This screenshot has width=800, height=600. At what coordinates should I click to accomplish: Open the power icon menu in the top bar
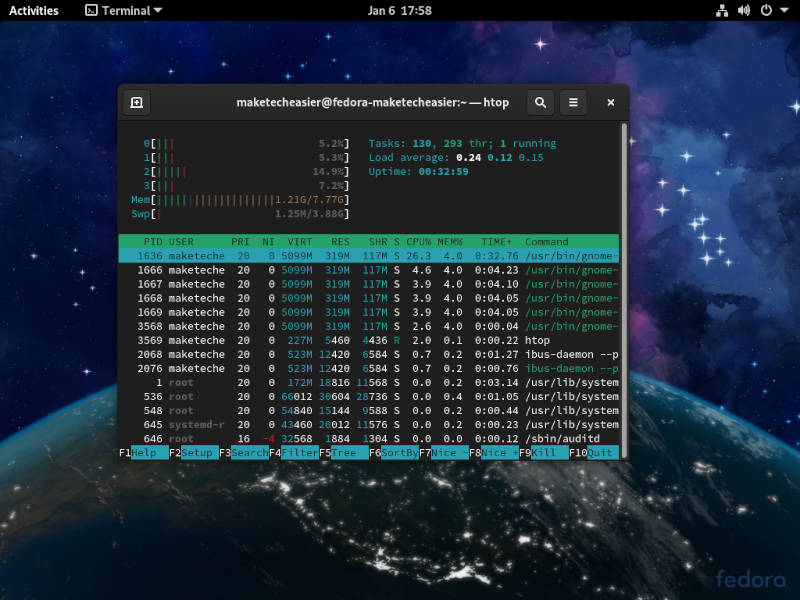click(x=764, y=11)
